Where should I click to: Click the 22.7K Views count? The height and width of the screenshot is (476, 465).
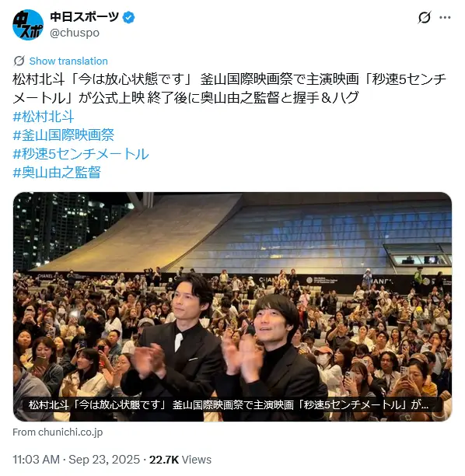180,460
